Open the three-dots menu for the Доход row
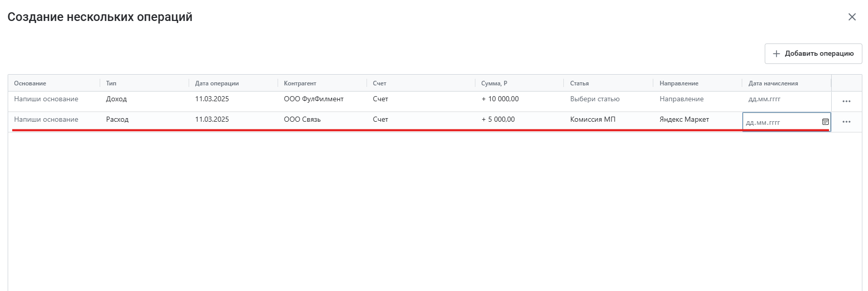The height and width of the screenshot is (291, 868). pyautogui.click(x=847, y=101)
